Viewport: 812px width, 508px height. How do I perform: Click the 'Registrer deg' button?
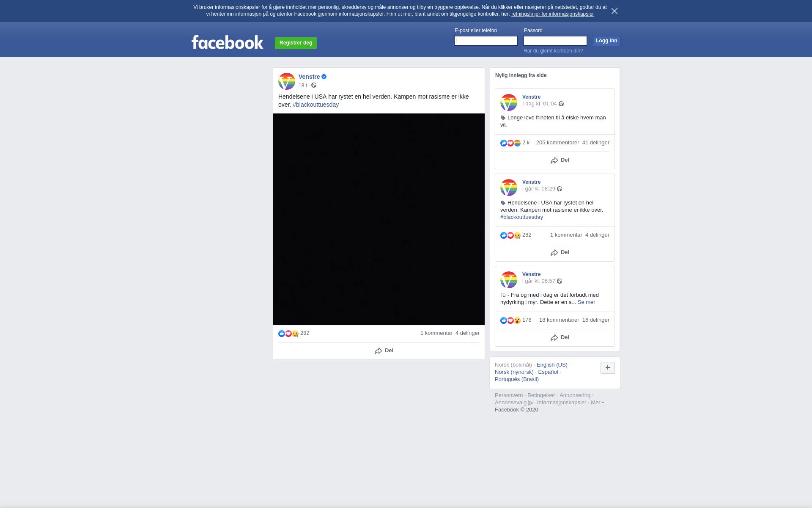(x=296, y=43)
